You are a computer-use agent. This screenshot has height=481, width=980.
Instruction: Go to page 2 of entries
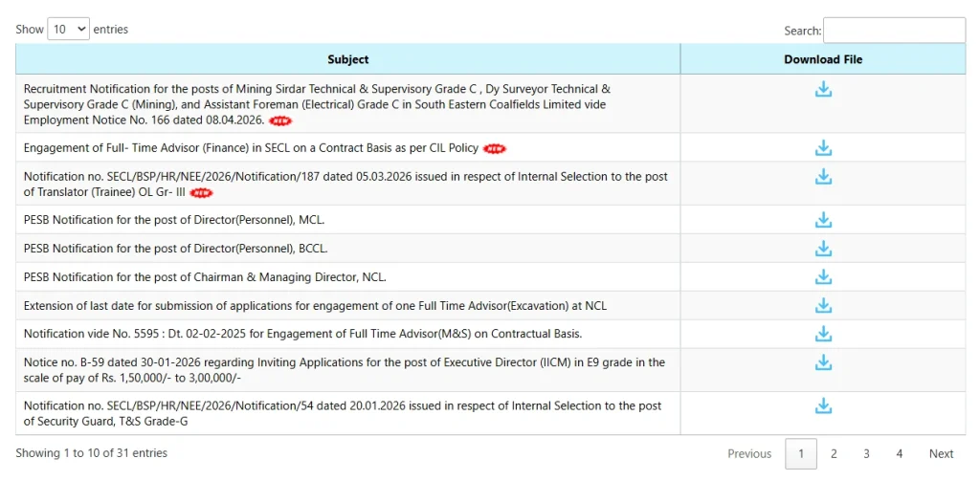point(834,454)
